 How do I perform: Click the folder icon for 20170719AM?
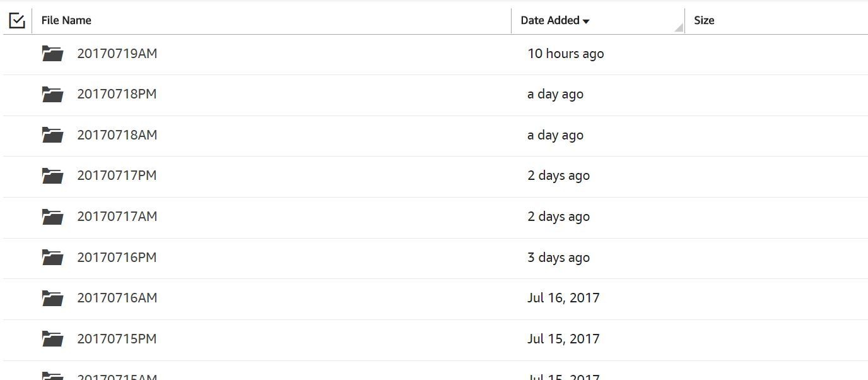point(52,54)
